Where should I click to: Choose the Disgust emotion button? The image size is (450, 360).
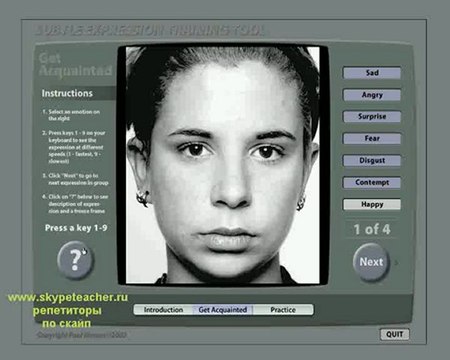coord(372,160)
